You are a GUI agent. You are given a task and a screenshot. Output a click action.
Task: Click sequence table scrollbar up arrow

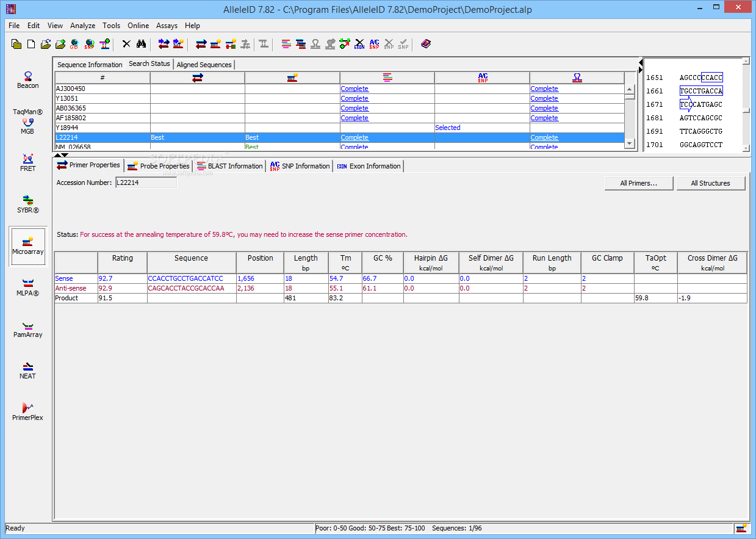[630, 89]
